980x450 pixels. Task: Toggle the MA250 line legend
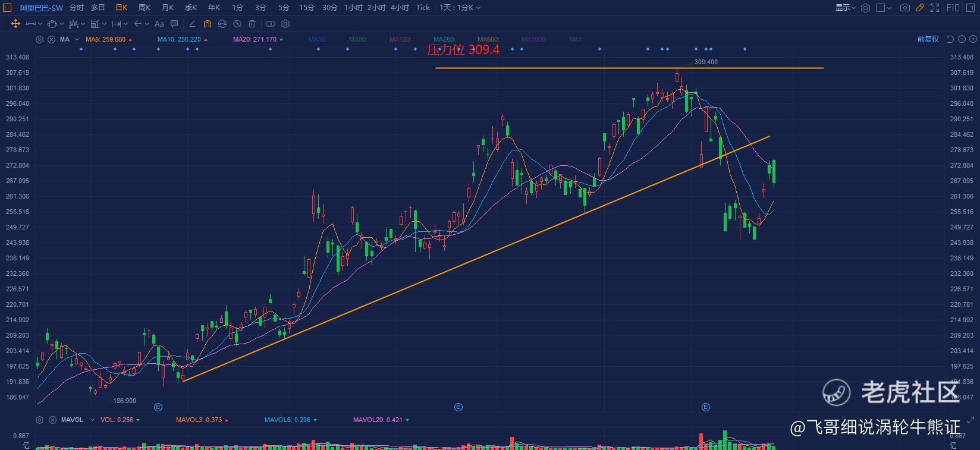pos(444,39)
